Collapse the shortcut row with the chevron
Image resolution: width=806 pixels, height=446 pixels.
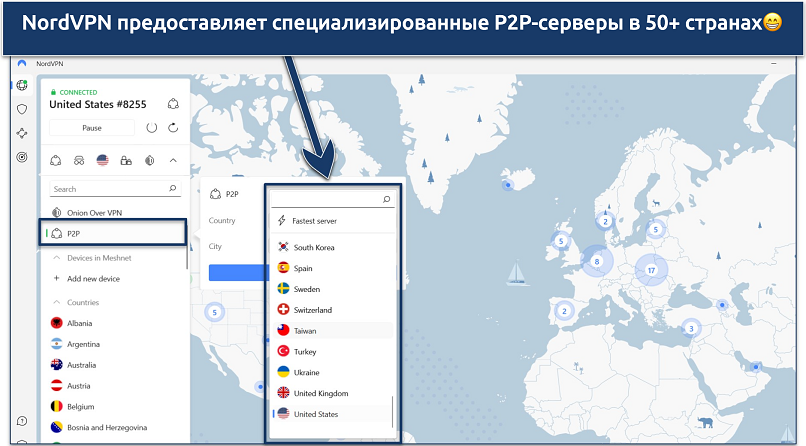tap(173, 160)
